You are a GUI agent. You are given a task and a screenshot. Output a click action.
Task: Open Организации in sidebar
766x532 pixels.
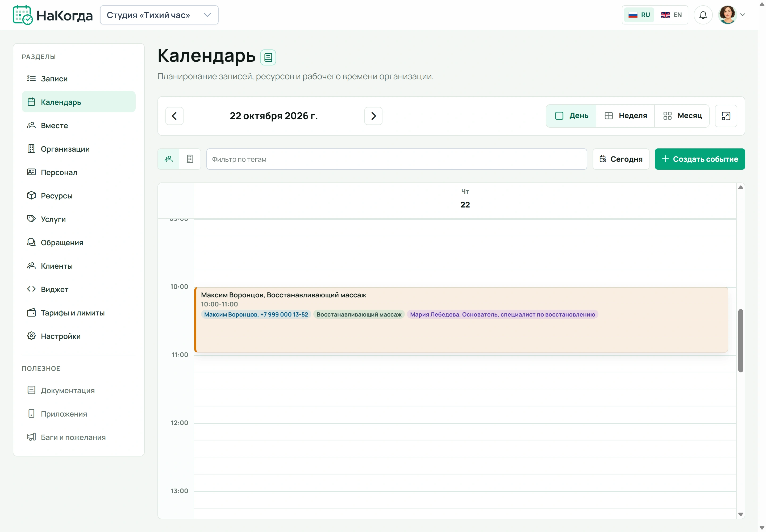79,149
